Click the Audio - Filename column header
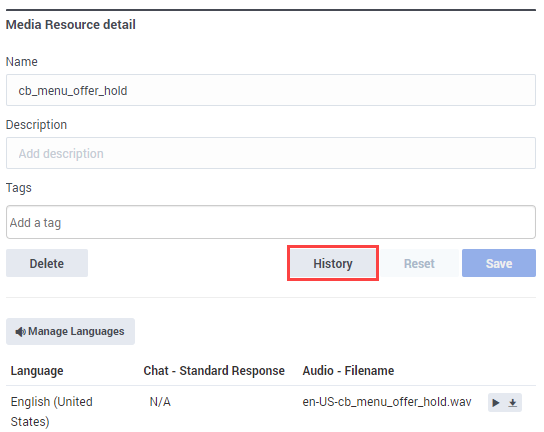 tap(348, 371)
